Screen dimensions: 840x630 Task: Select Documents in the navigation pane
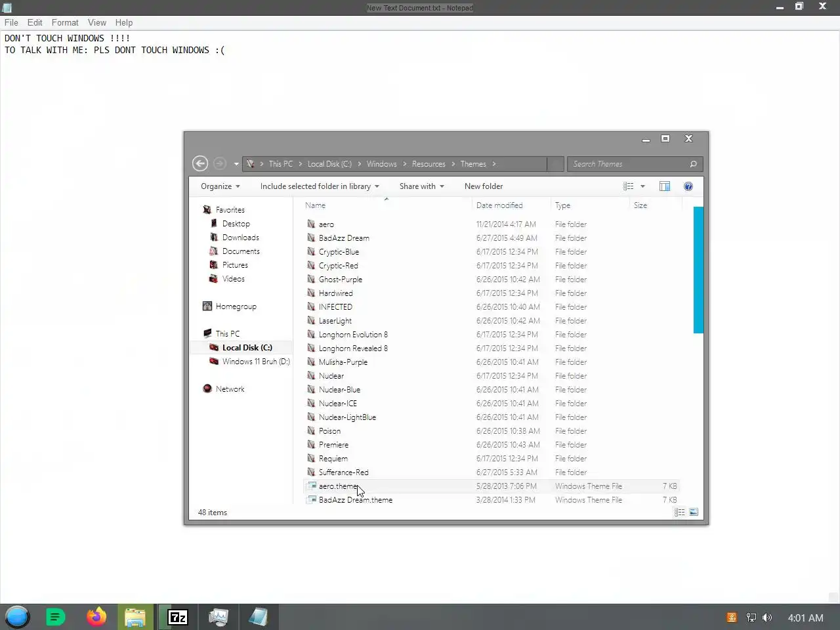241,251
